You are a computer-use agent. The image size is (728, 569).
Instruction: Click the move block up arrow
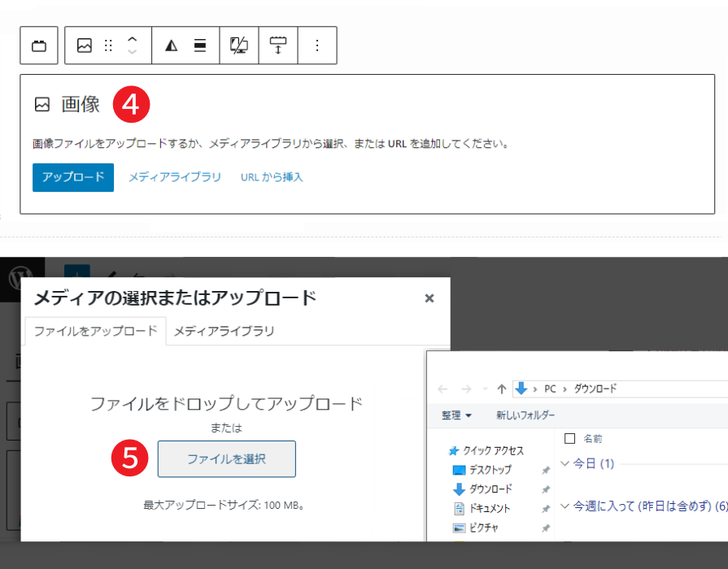pyautogui.click(x=133, y=39)
